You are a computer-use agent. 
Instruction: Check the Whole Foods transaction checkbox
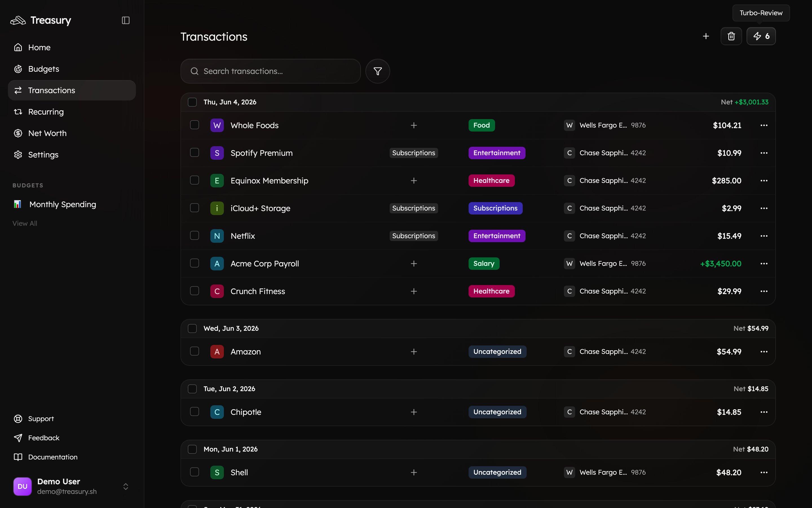click(x=195, y=125)
